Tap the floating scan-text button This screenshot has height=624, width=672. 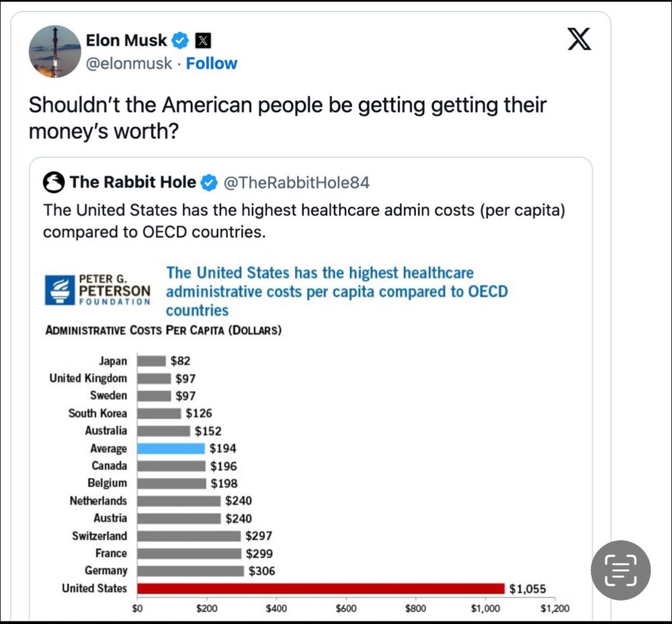(620, 570)
